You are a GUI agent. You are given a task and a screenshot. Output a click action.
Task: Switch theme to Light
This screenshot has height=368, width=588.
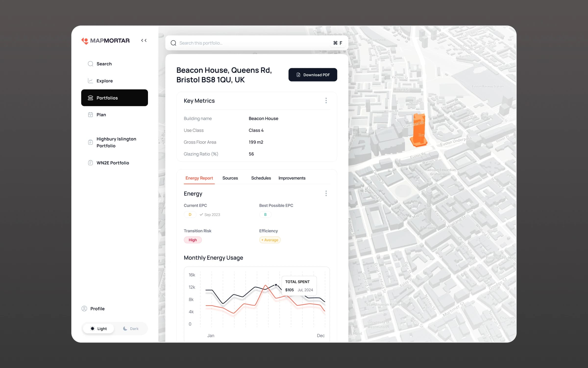click(x=98, y=329)
